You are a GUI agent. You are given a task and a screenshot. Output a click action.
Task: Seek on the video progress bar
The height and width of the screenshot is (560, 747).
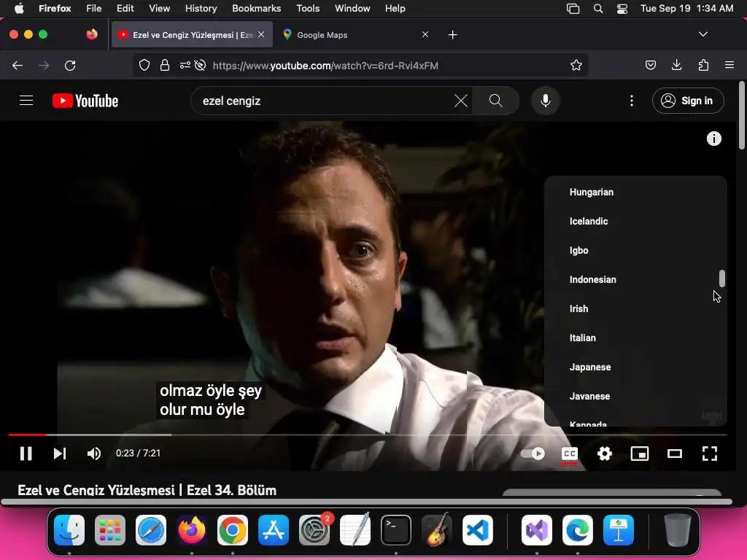pyautogui.click(x=368, y=435)
